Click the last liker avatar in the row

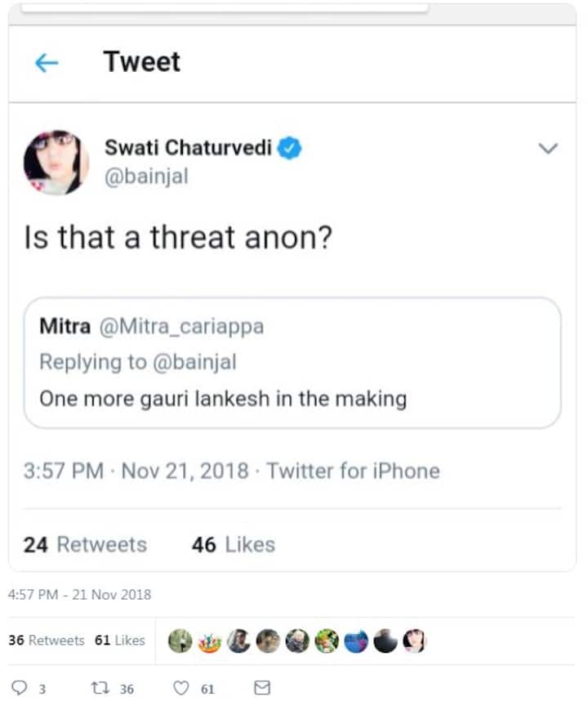point(415,641)
